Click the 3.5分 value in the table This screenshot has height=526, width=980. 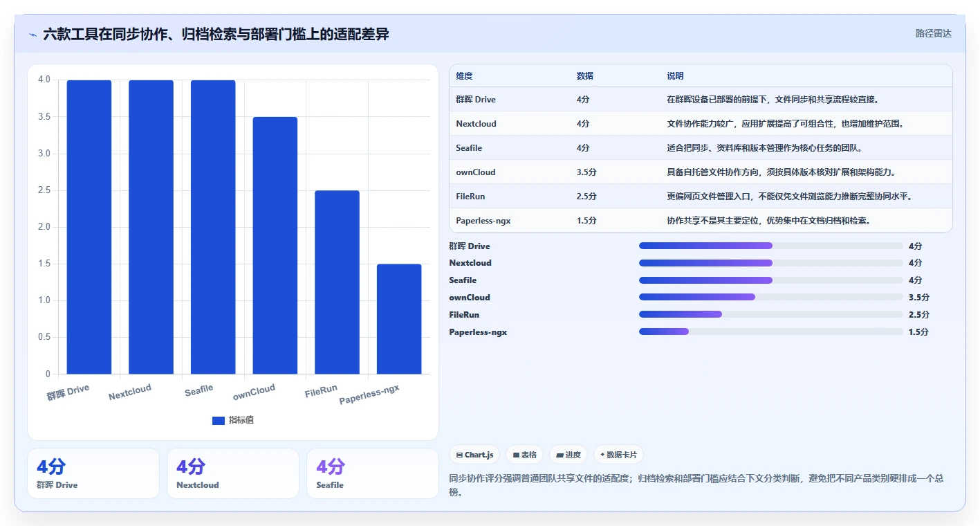coord(586,172)
